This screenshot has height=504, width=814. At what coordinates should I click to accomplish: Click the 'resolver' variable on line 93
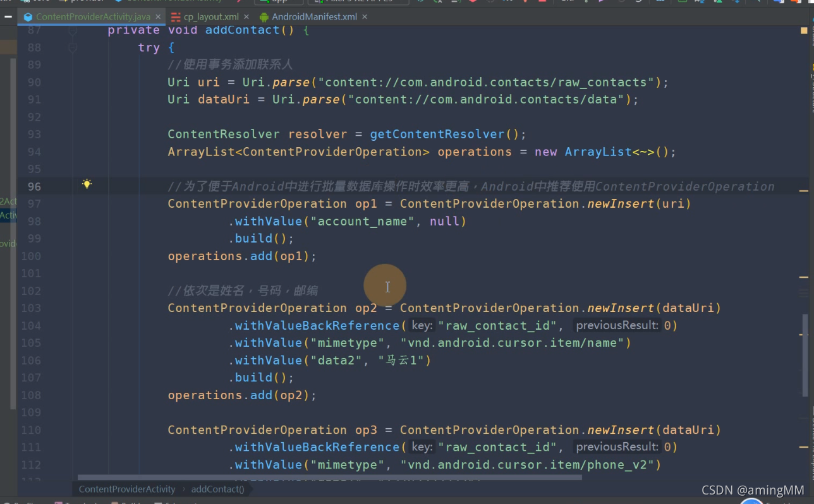[x=318, y=134]
